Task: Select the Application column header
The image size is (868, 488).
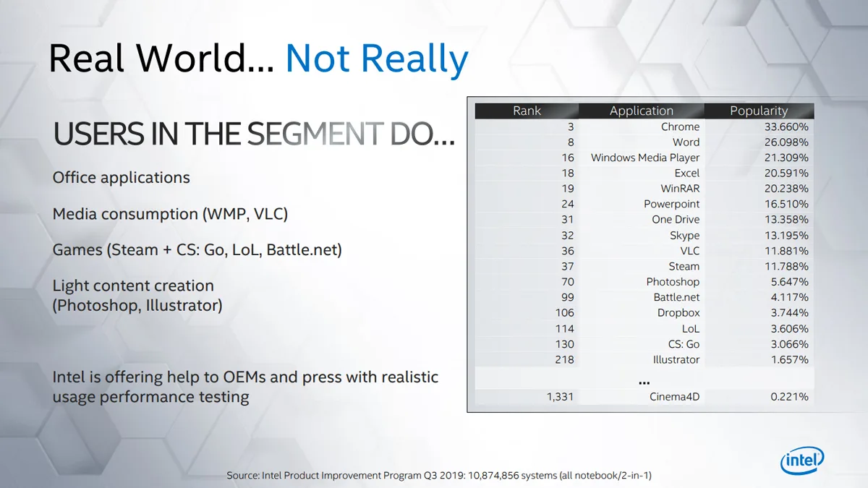Action: coord(641,111)
